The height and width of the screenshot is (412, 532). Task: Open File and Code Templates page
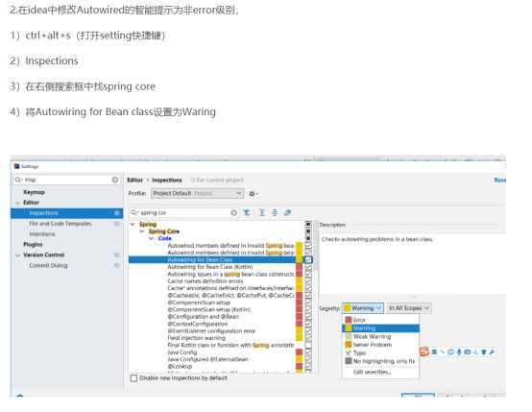60,224
